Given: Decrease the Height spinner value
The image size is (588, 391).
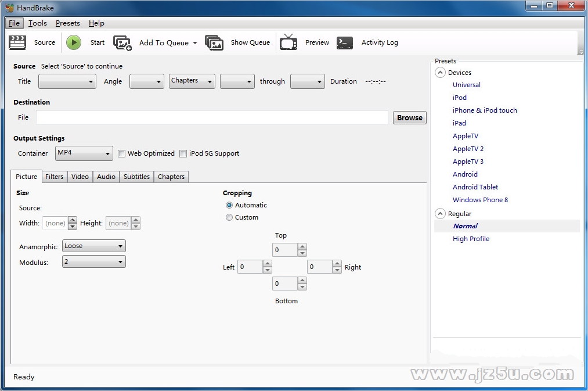Looking at the screenshot, I should point(136,227).
